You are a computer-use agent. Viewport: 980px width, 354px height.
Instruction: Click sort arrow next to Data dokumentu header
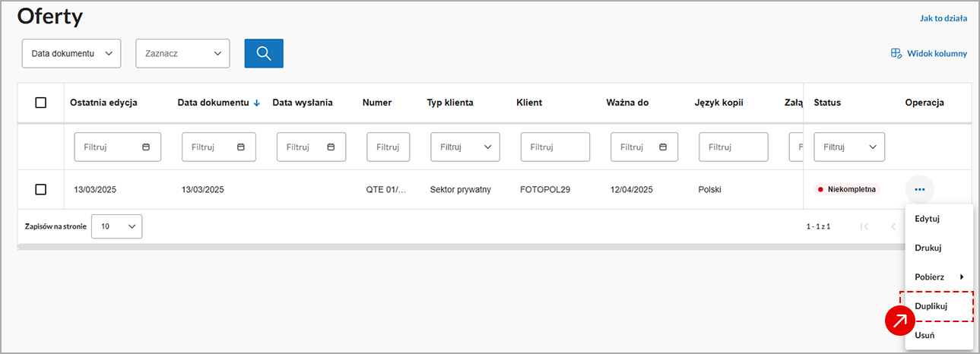256,103
